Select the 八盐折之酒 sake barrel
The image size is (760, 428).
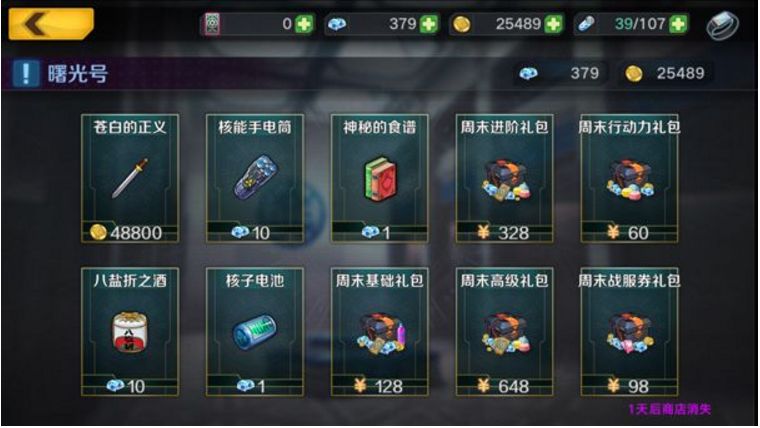click(130, 332)
